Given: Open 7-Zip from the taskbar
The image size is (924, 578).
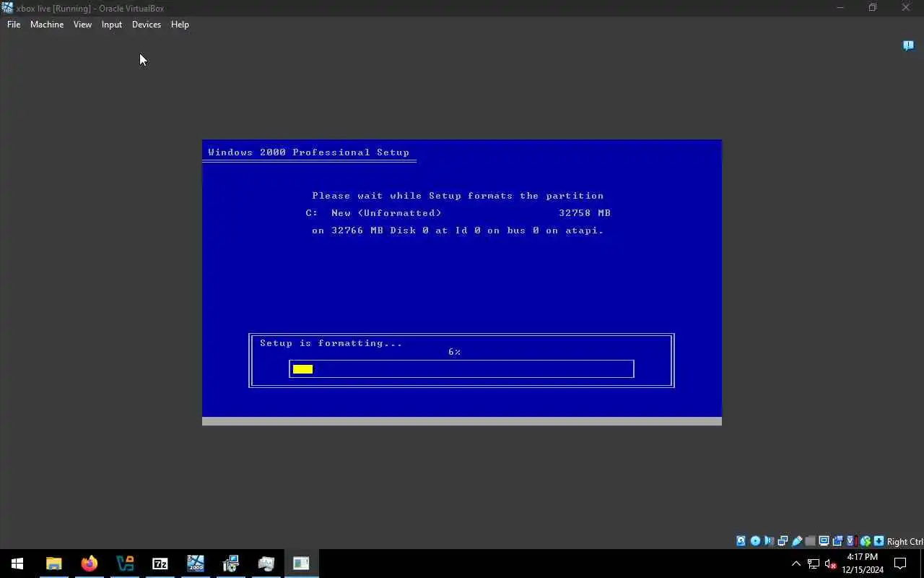Looking at the screenshot, I should [x=160, y=564].
